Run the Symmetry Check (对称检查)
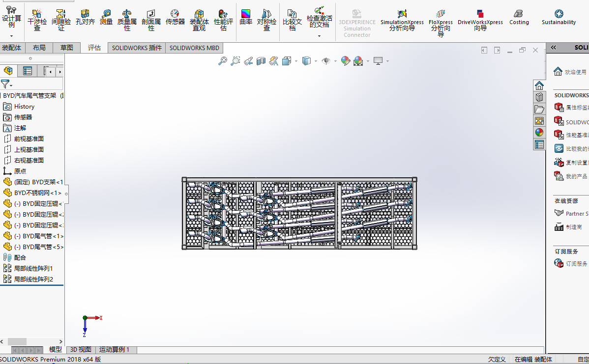Viewport: 589px width, 364px height. click(x=266, y=20)
